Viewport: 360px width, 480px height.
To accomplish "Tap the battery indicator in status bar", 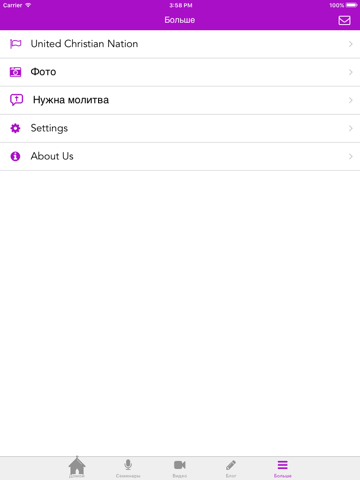I will 352,5.
